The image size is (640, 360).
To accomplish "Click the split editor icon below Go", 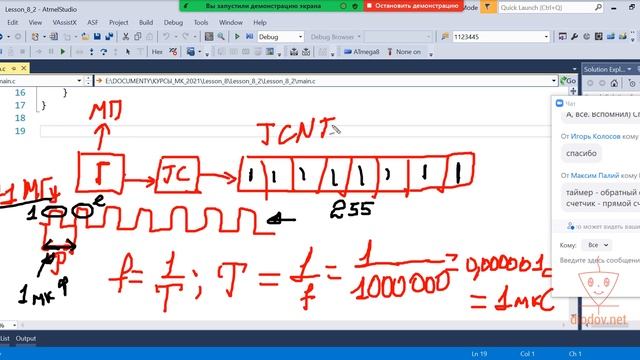I will pos(573,91).
